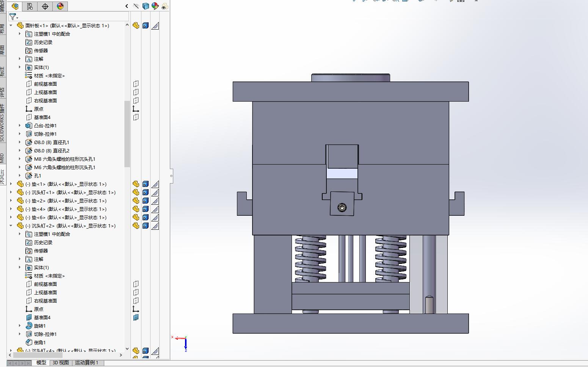Viewport: 588px width, 367px height.
Task: Open the SOLIDWORKS 插件 vertical tab
Action: click(3, 122)
